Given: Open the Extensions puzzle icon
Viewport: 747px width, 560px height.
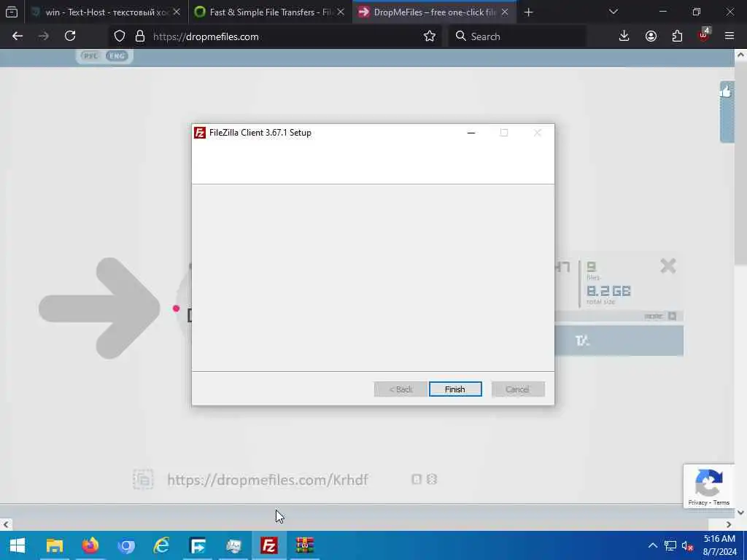Looking at the screenshot, I should [677, 36].
